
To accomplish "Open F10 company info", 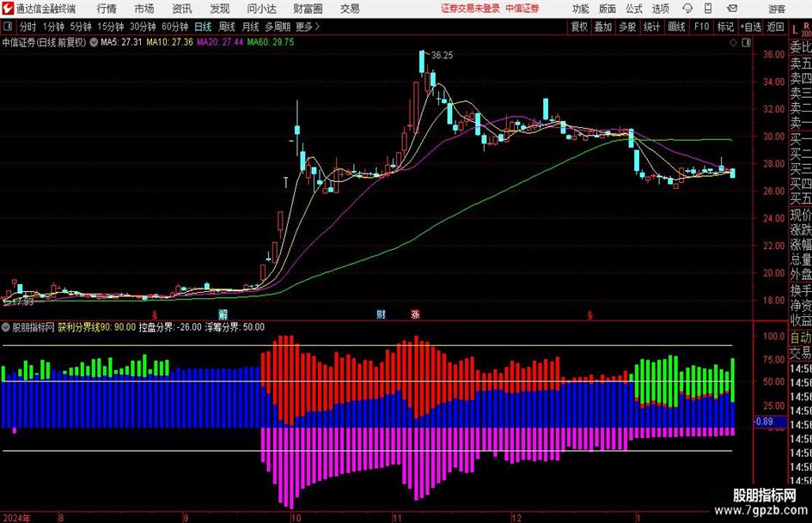I will pos(701,27).
